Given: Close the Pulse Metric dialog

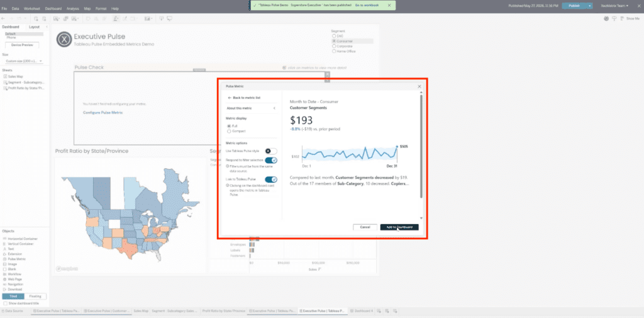Looking at the screenshot, I should (419, 86).
